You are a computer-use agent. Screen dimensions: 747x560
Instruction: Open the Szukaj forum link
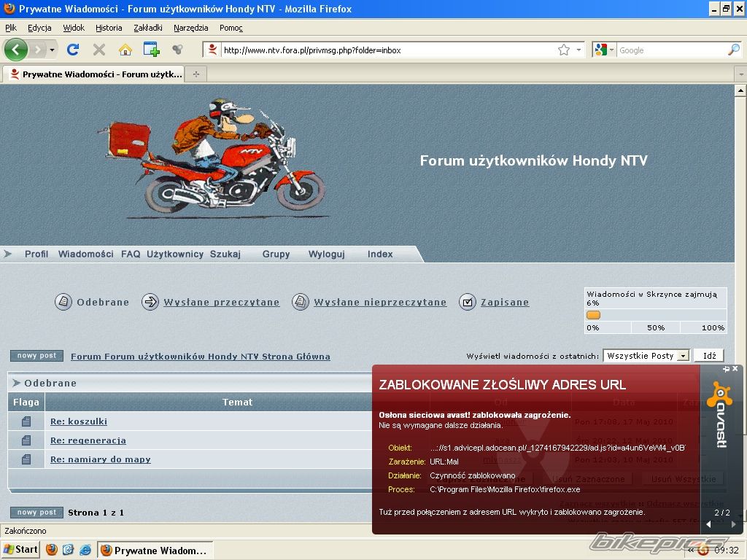point(225,254)
